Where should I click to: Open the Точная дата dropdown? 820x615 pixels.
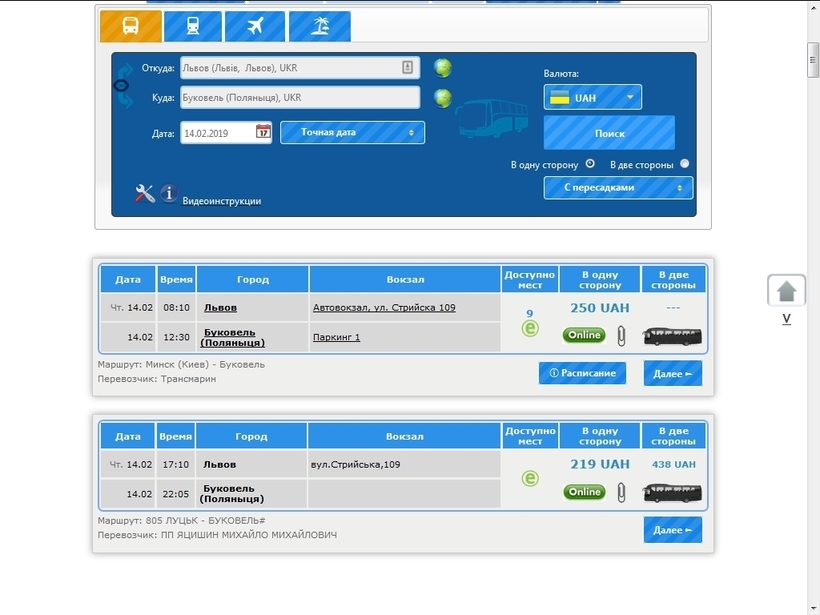pyautogui.click(x=352, y=132)
